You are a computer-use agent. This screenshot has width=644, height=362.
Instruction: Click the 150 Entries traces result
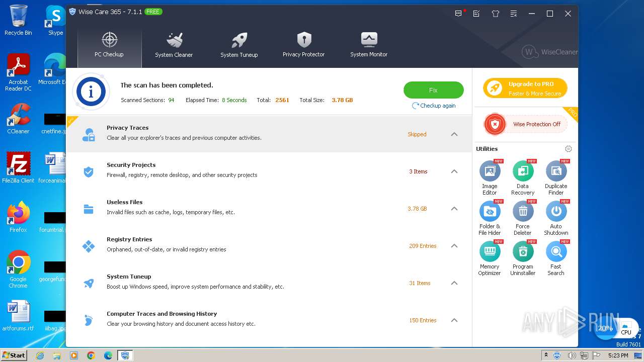(x=423, y=320)
